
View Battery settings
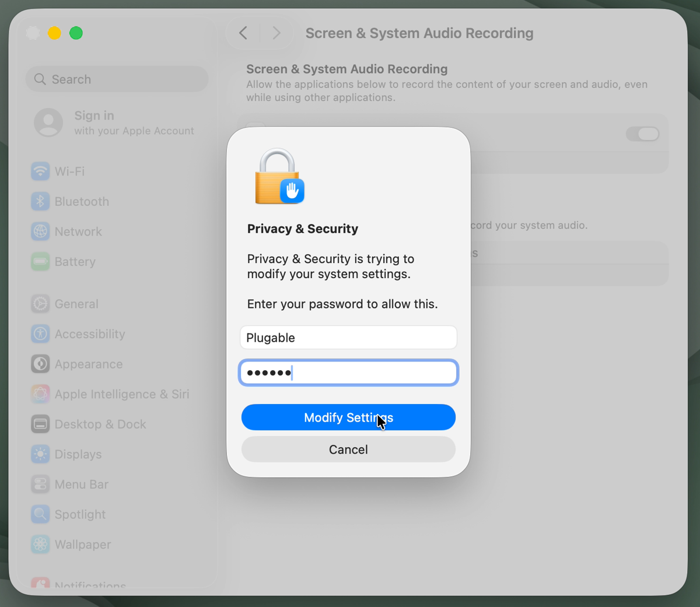coord(75,261)
